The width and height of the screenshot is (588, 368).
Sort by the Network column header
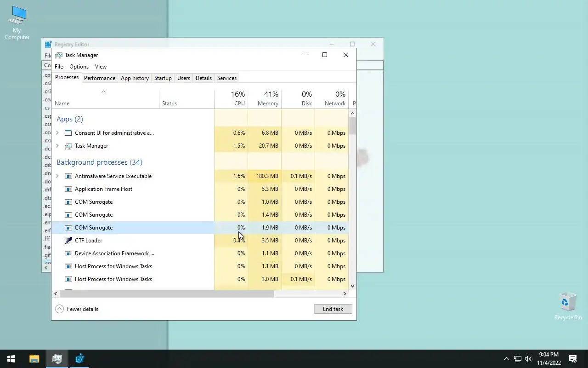click(x=332, y=99)
